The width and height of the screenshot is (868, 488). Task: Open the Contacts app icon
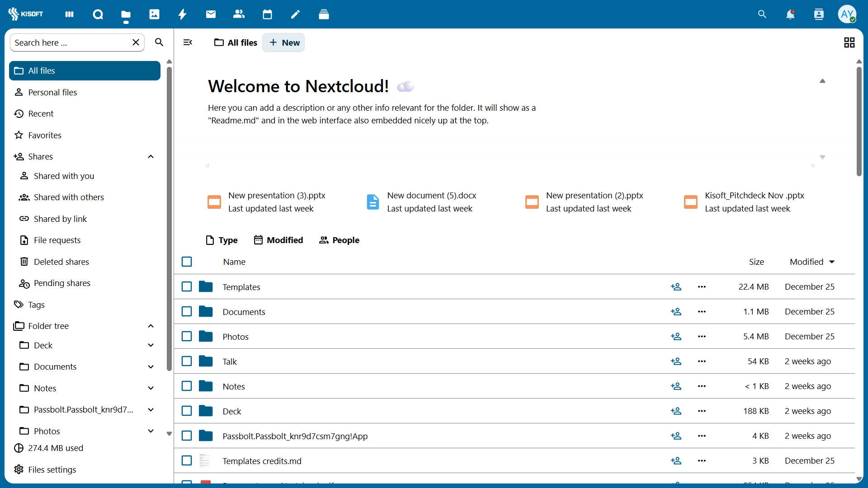(x=239, y=14)
